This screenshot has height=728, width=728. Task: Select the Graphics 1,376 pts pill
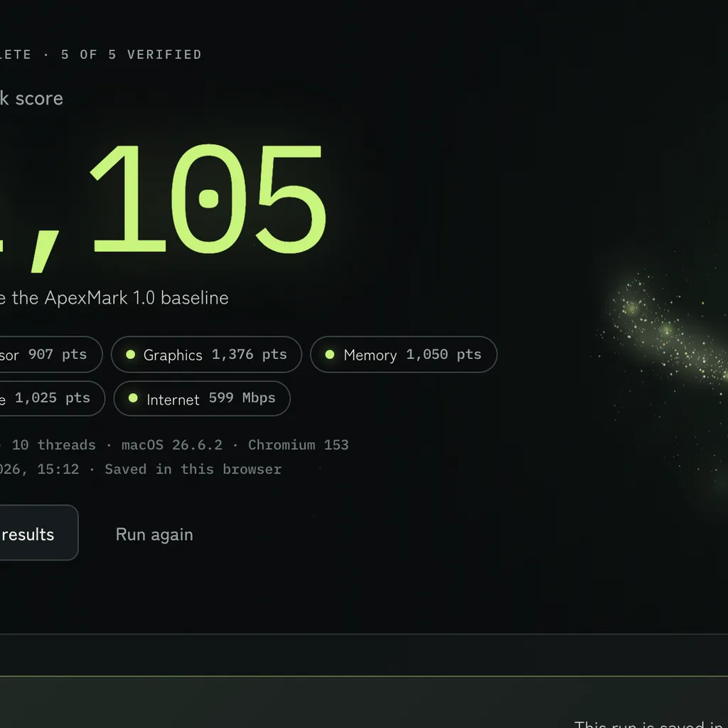pos(207,354)
